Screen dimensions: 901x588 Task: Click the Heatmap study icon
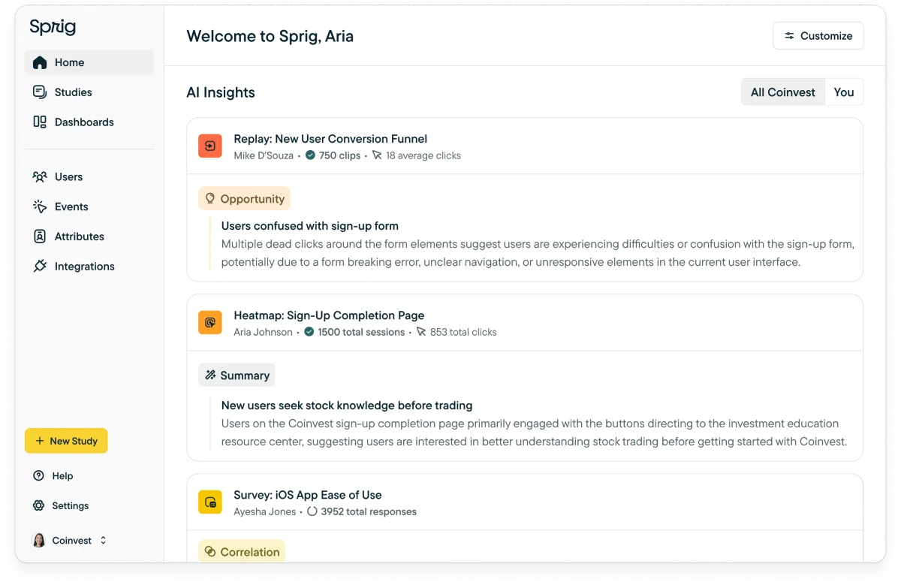coord(210,323)
